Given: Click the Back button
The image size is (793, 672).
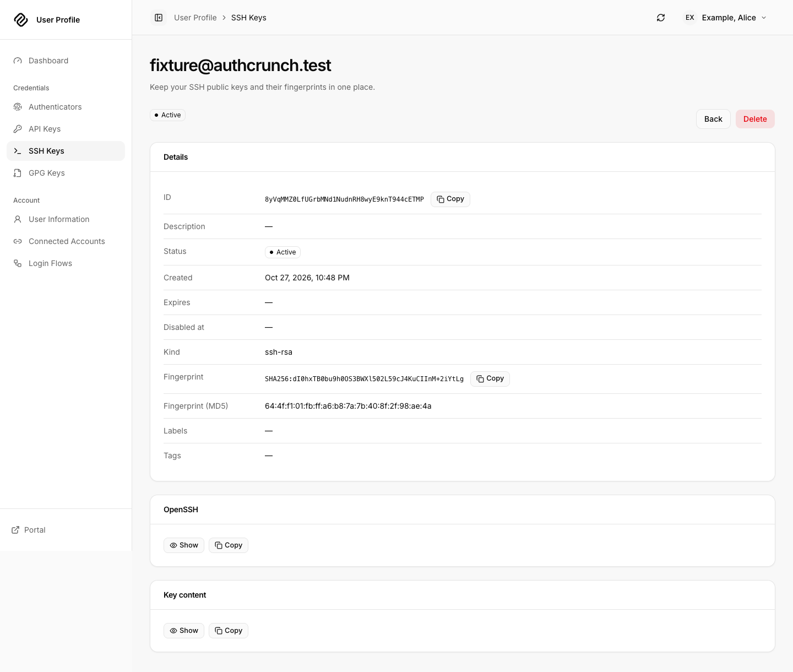Looking at the screenshot, I should coord(713,119).
